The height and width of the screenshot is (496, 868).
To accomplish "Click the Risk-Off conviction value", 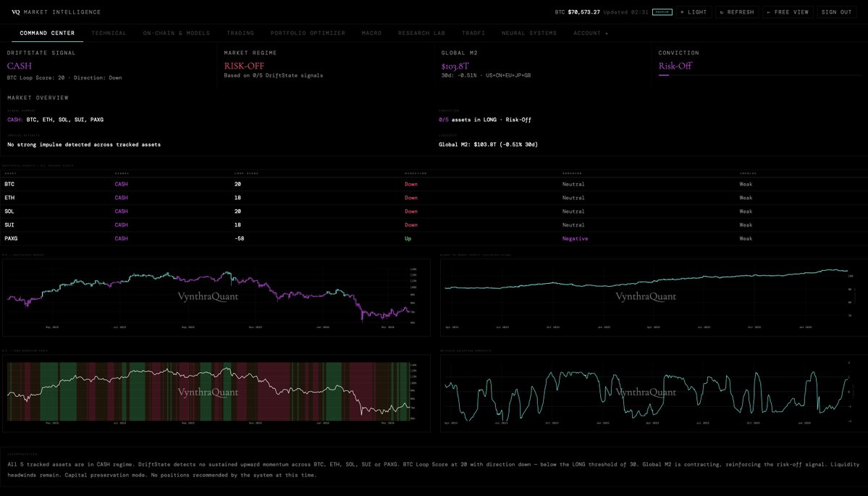I will (x=675, y=66).
